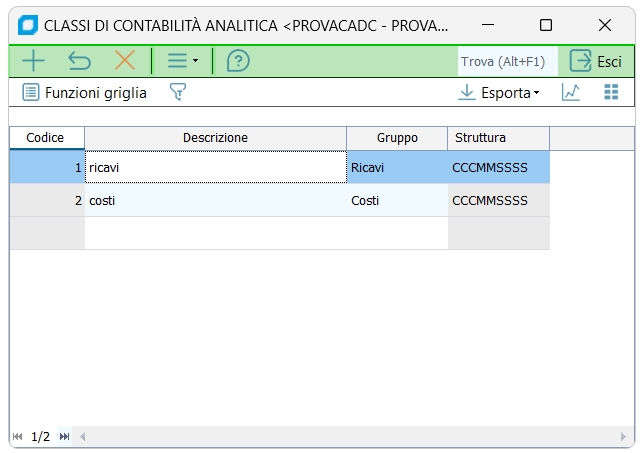The height and width of the screenshot is (453, 642).
Task: Click the filter funnel icon
Action: [x=178, y=93]
